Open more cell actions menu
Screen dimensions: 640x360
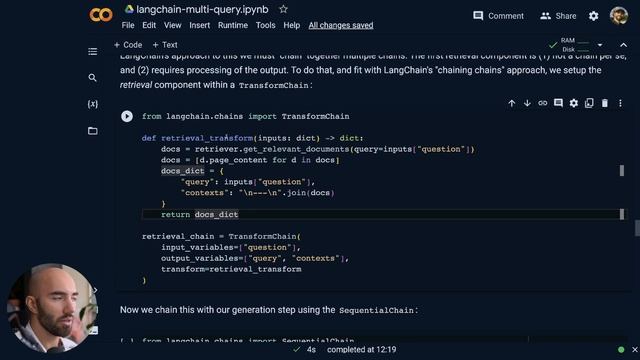[x=620, y=103]
